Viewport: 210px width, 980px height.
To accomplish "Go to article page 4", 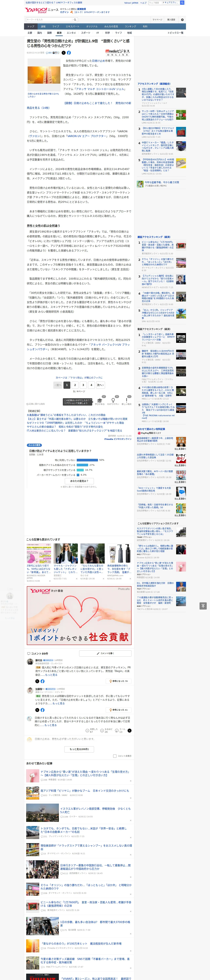I will (x=91, y=385).
